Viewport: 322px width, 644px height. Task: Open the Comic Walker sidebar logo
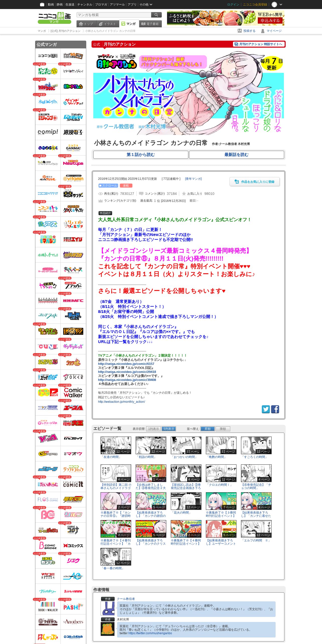click(x=73, y=392)
